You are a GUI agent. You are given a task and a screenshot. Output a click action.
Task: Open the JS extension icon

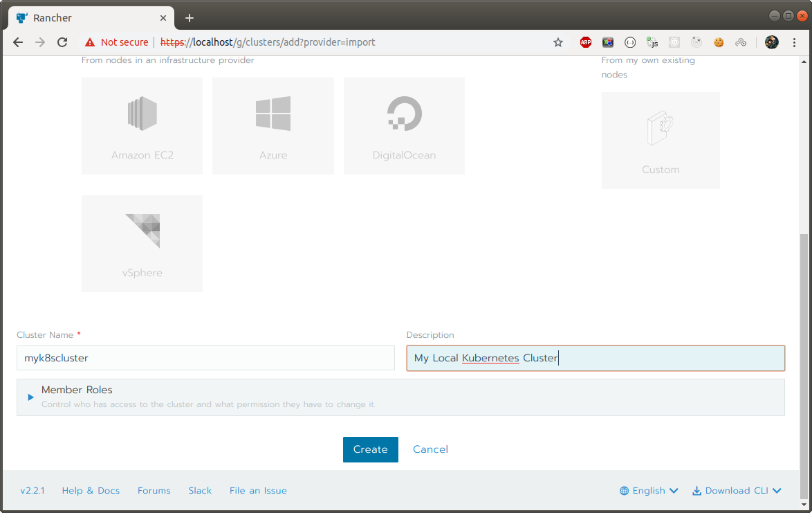click(x=652, y=42)
